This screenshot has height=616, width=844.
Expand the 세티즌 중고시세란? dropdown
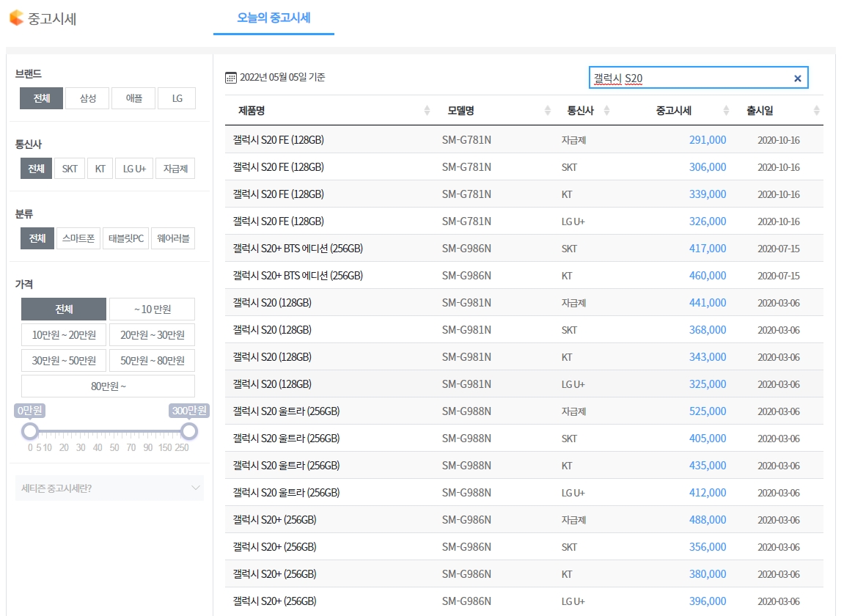click(109, 488)
